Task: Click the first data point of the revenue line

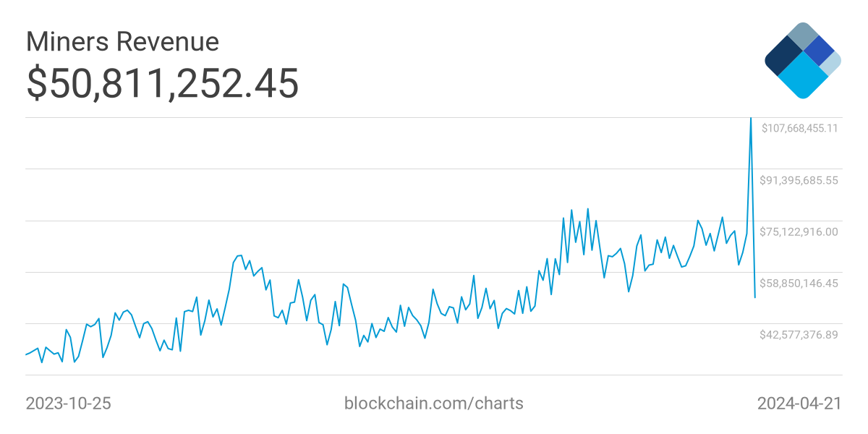Action: [26, 354]
